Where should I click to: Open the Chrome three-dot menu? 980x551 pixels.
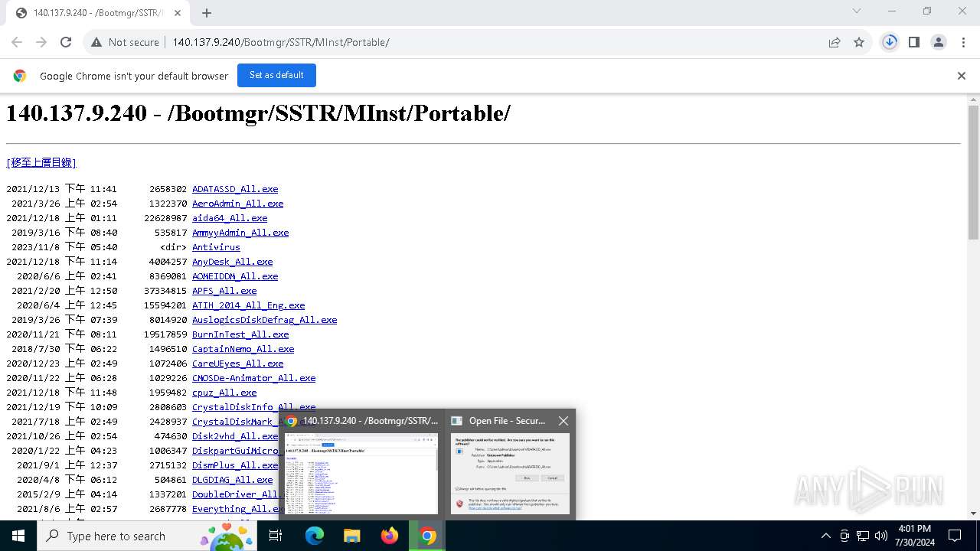pyautogui.click(x=963, y=42)
